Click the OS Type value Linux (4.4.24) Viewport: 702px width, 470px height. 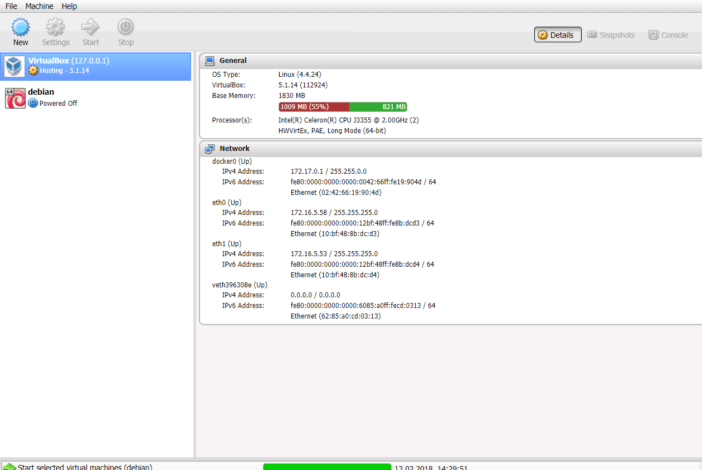300,75
